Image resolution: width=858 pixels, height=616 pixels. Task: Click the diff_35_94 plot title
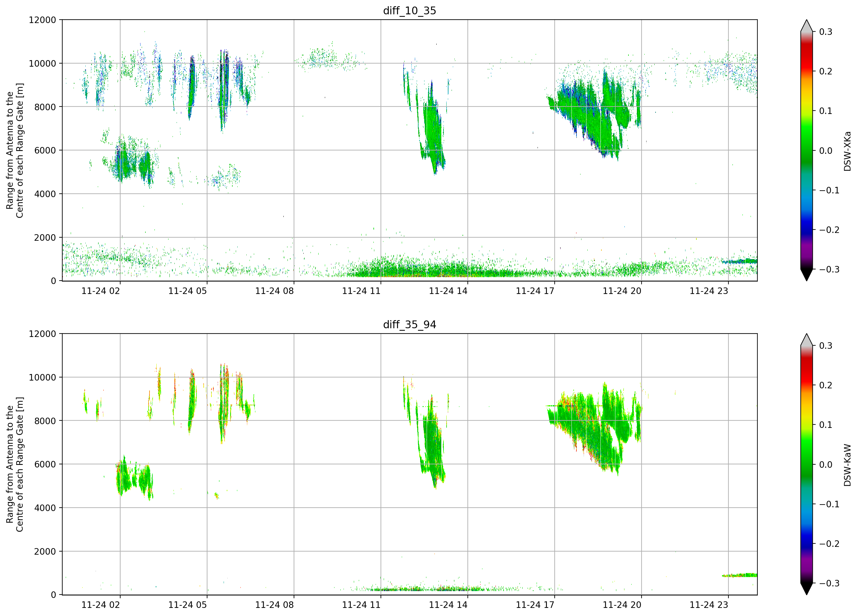coord(410,325)
